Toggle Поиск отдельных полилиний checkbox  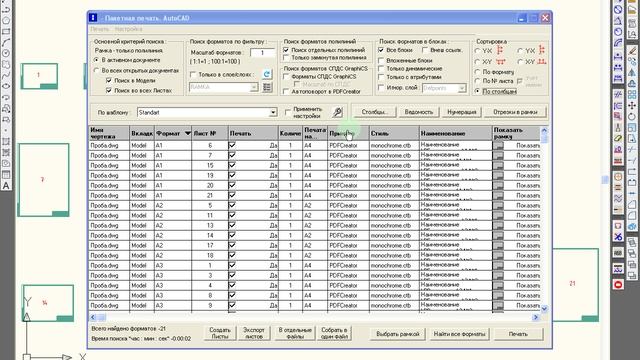pos(286,50)
